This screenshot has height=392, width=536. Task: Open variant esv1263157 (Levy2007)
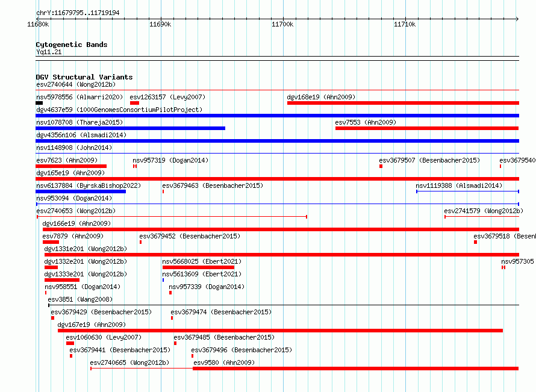tap(167, 97)
